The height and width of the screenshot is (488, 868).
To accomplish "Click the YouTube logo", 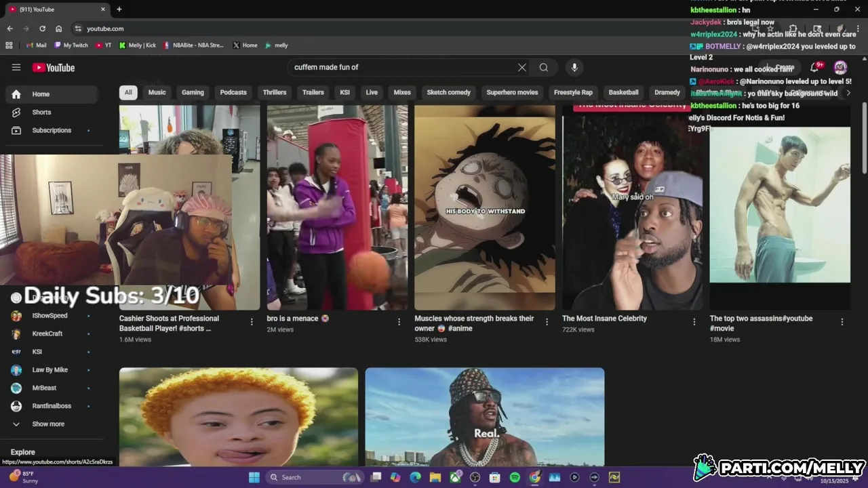I will point(53,67).
